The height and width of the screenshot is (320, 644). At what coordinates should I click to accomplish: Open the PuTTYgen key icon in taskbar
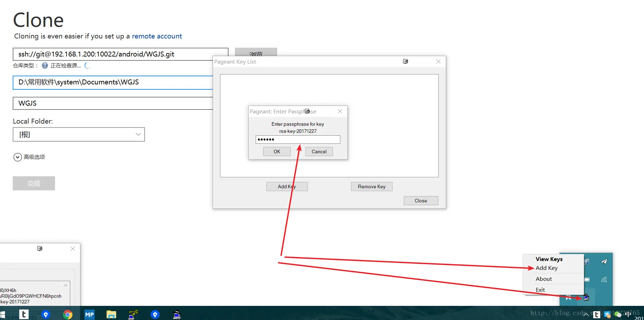point(133,314)
